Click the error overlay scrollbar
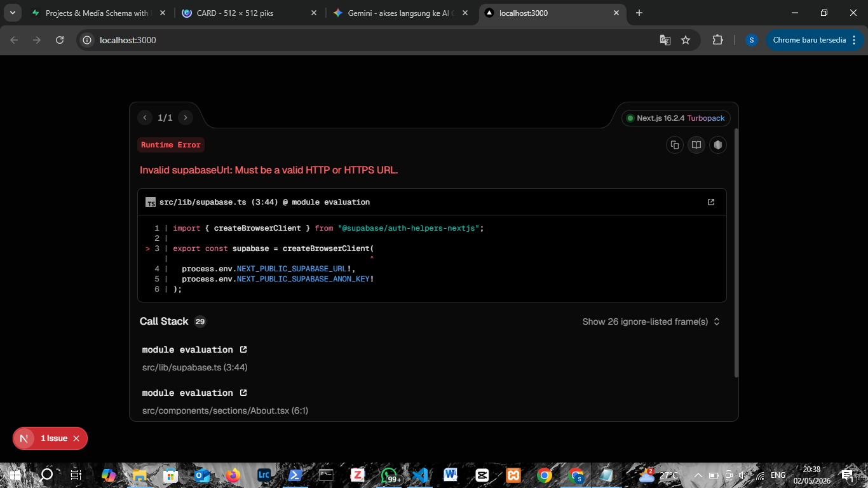This screenshot has width=868, height=488. pos(736,253)
